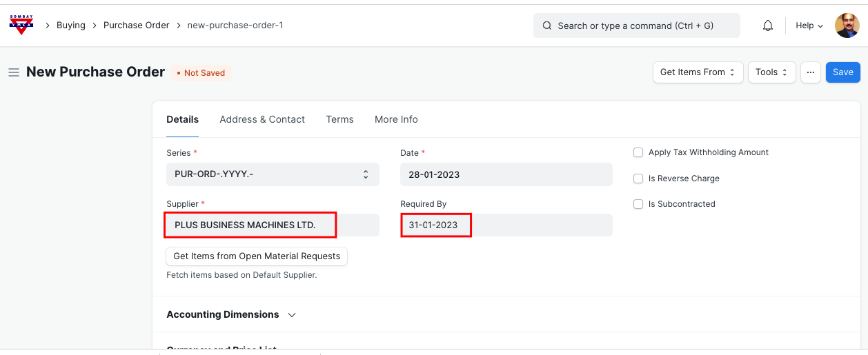Viewport: 868px width, 355px height.
Task: Click the search magnifier icon
Action: click(547, 26)
